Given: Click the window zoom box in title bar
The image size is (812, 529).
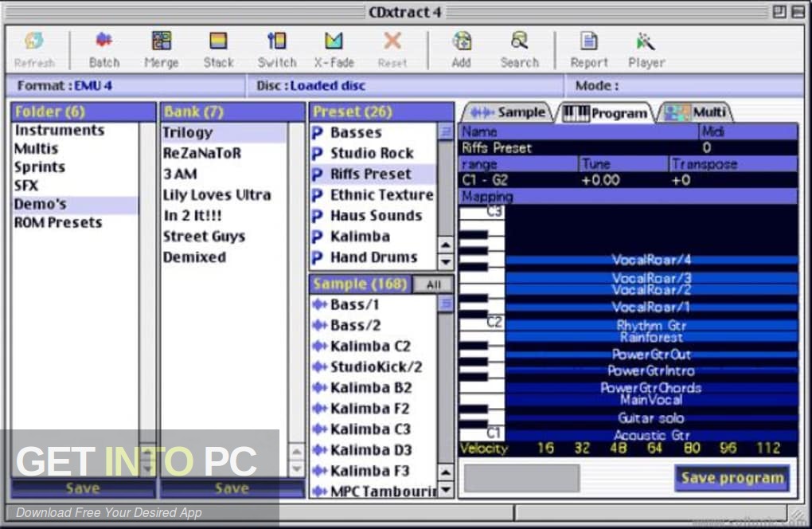Looking at the screenshot, I should click(x=779, y=11).
